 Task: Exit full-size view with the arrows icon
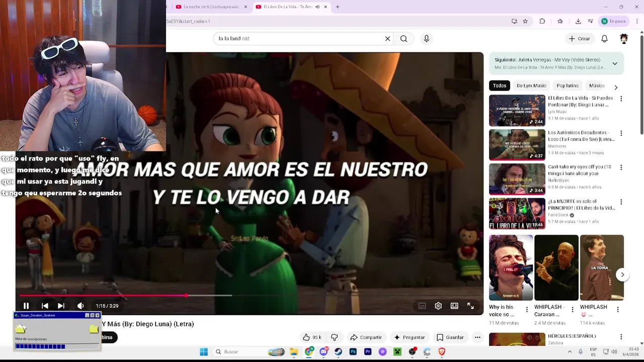[x=470, y=306]
